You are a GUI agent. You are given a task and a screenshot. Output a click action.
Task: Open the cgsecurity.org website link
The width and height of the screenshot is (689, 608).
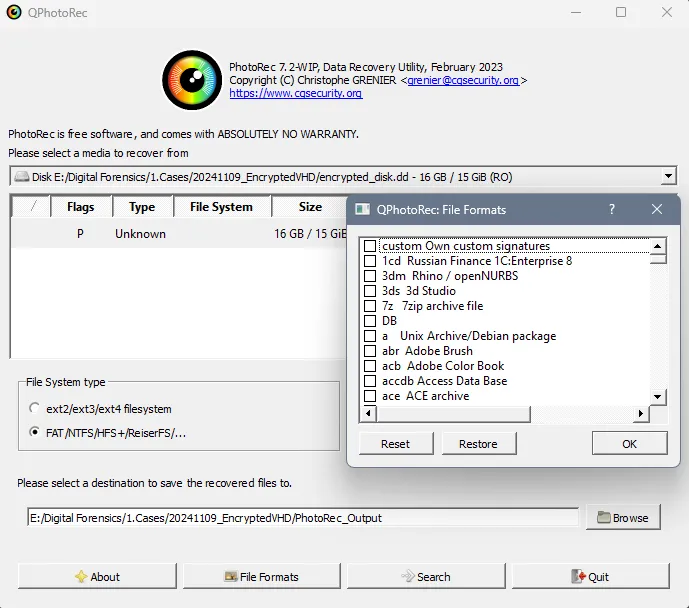pos(296,93)
